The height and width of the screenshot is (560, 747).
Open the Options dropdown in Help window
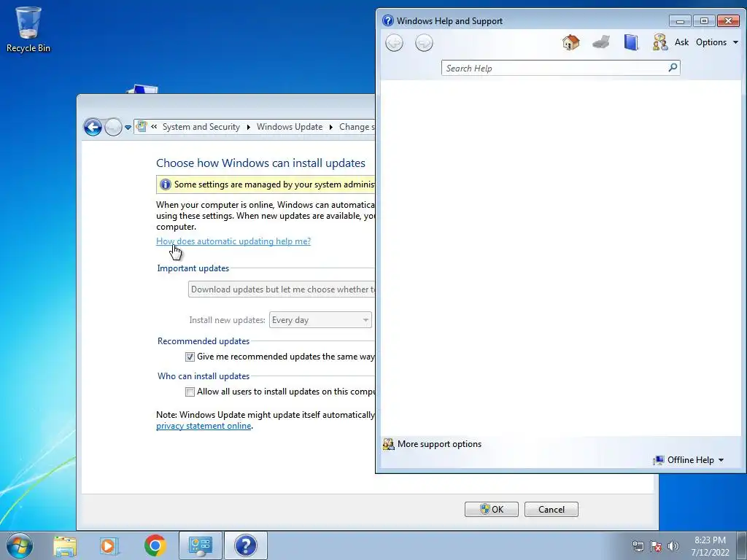tap(717, 42)
